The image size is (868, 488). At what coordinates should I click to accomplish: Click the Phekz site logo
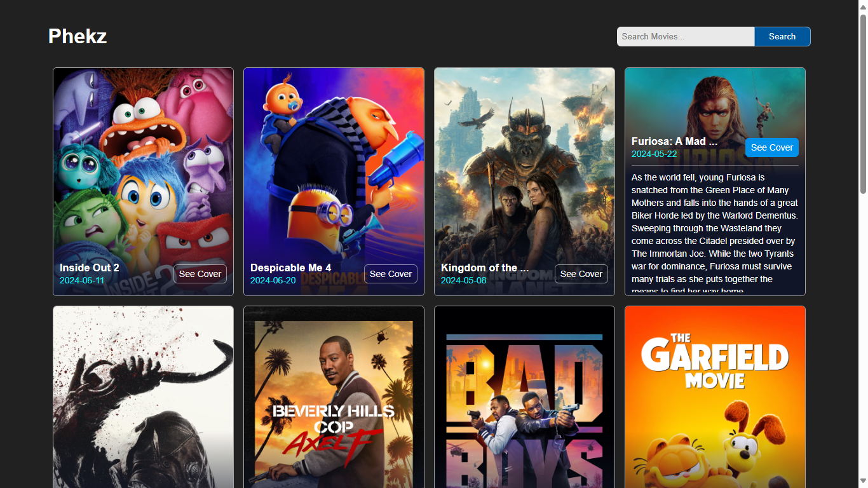tap(78, 36)
